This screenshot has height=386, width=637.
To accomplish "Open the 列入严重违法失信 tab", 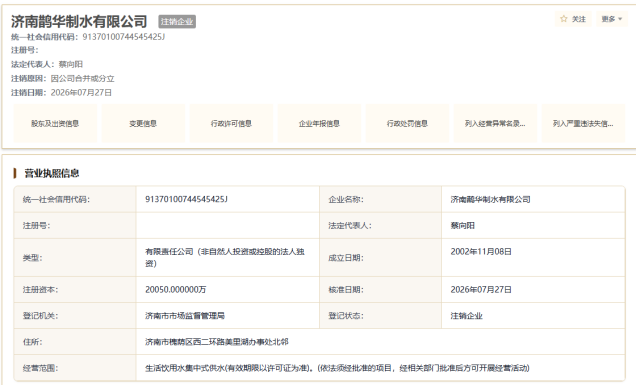I will [x=583, y=123].
